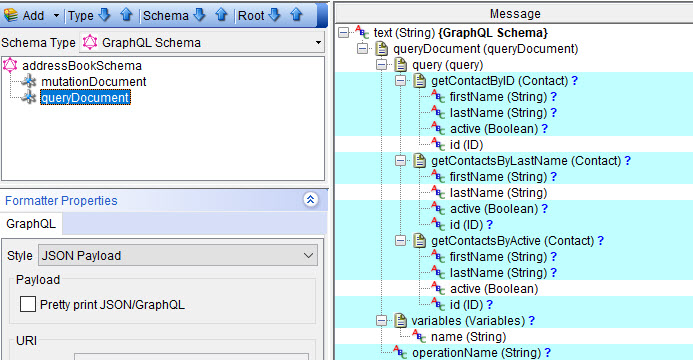Click the addressBookSchema GraphQL icon
Viewport: 693px width, 360px height.
click(10, 65)
